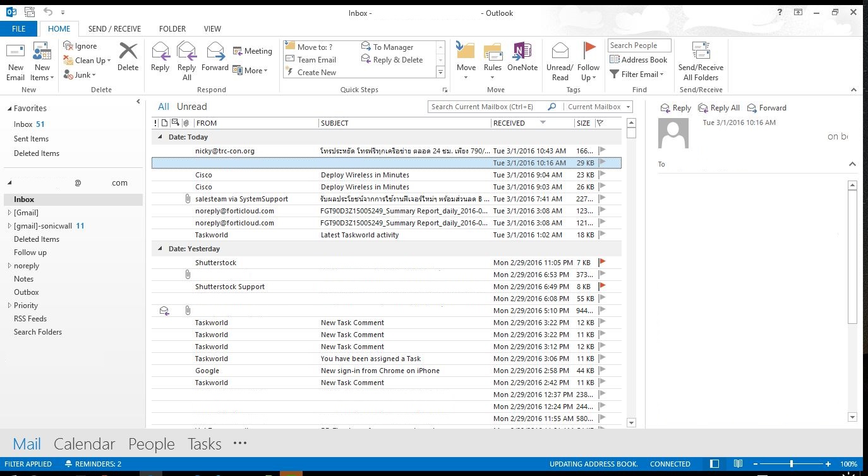Apply the Team Email quick step
The image size is (868, 476).
coord(311,60)
